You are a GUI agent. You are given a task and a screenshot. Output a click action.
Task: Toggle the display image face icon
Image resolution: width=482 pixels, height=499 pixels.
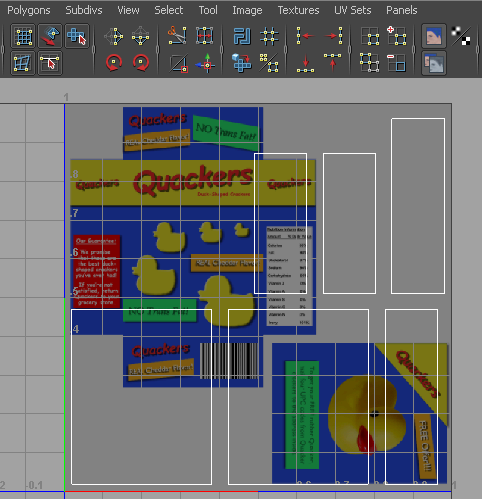434,35
